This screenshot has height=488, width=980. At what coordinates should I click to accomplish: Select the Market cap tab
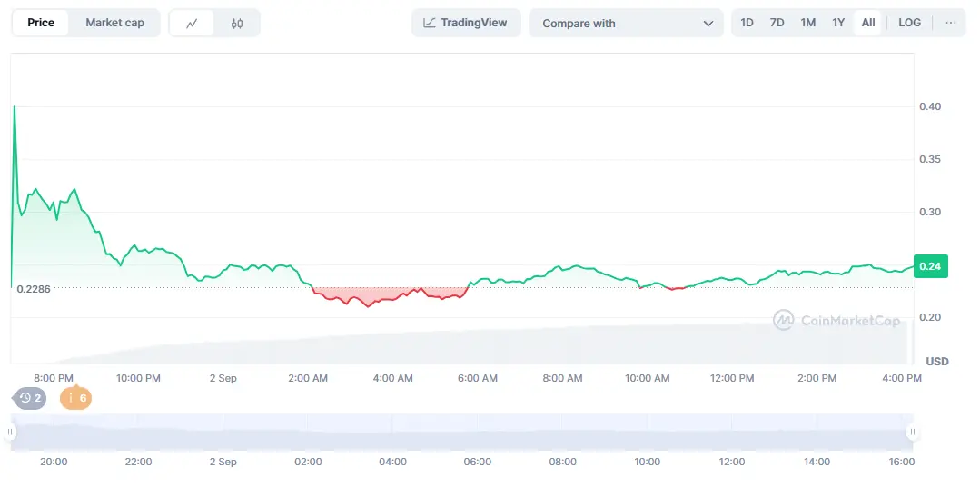(x=114, y=23)
